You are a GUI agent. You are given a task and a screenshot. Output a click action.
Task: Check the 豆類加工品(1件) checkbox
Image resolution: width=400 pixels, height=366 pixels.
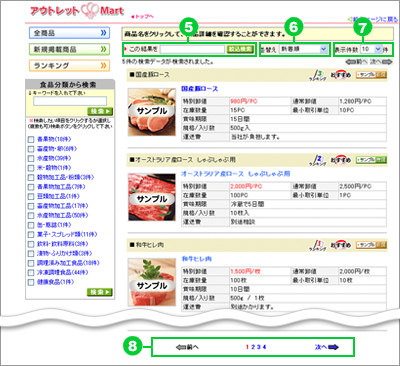click(x=31, y=197)
